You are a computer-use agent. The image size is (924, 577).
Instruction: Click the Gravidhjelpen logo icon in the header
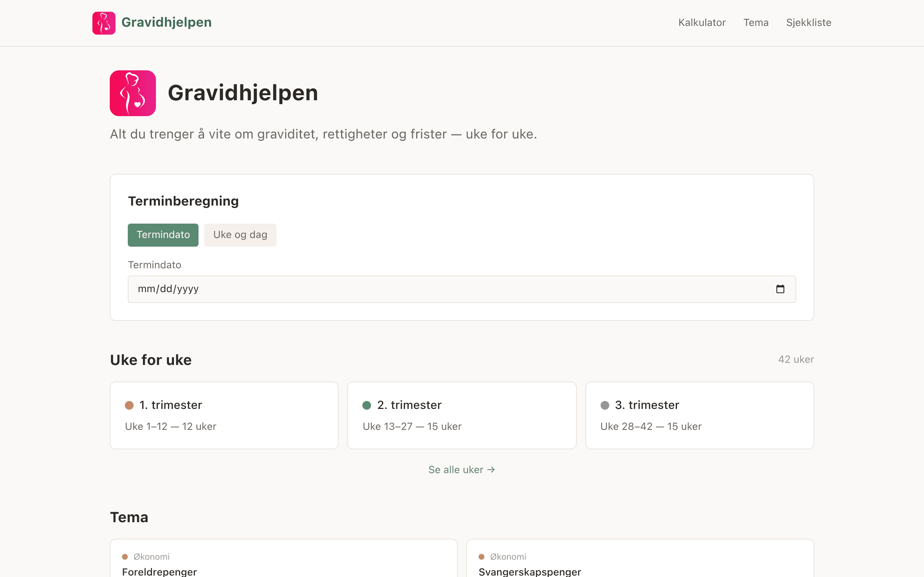pyautogui.click(x=104, y=23)
